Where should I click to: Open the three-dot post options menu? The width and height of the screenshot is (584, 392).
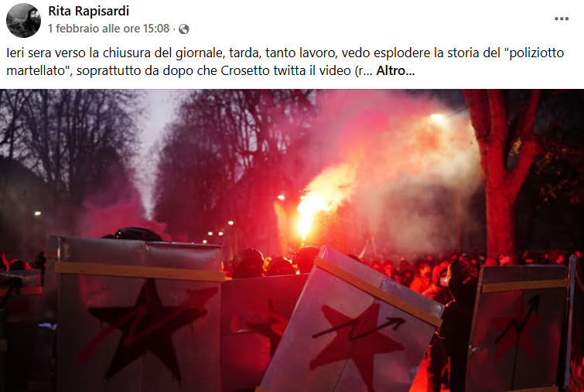[x=562, y=19]
